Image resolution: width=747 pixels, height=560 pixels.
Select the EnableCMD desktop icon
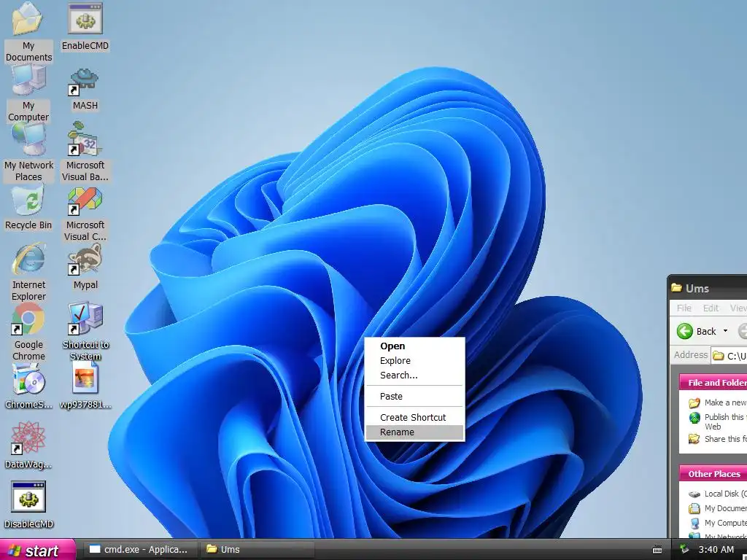85,27
